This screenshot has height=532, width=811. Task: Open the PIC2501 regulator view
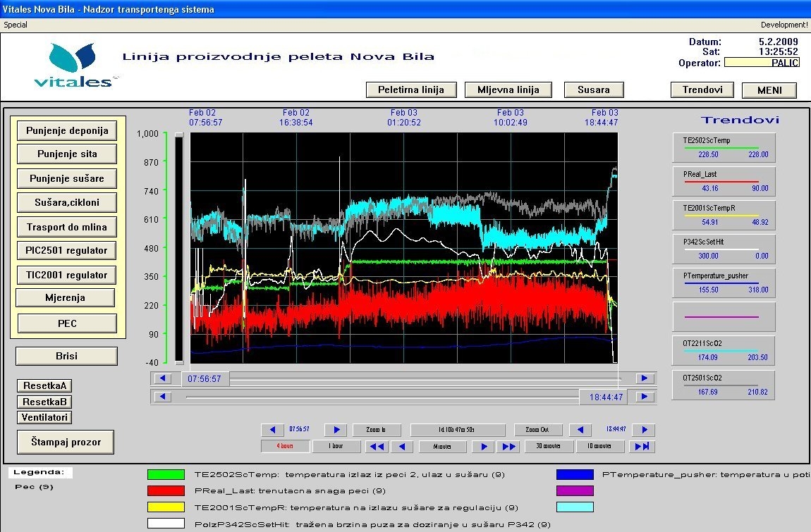pos(67,250)
